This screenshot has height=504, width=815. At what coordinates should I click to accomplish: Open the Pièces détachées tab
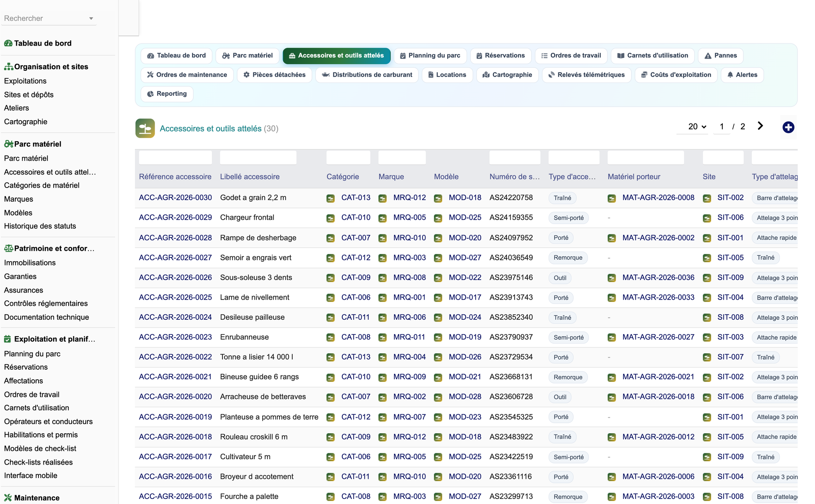click(x=274, y=75)
